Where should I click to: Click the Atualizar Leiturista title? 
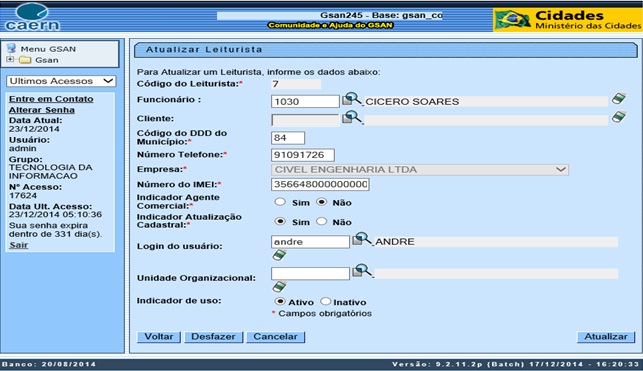tap(204, 50)
